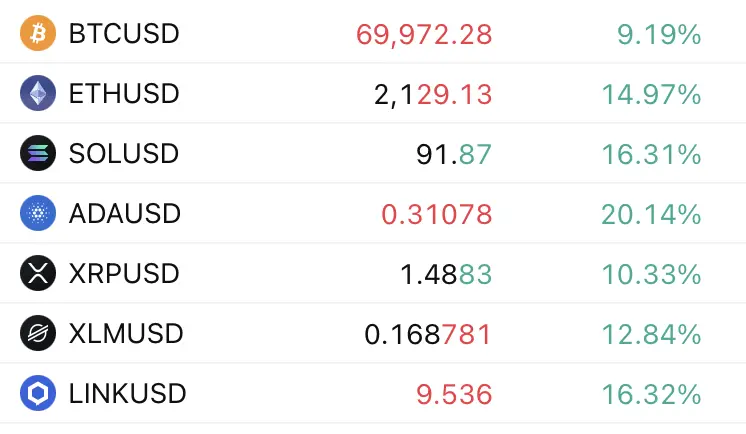This screenshot has height=434, width=746.
Task: Click the XRP black X icon
Action: [x=38, y=273]
